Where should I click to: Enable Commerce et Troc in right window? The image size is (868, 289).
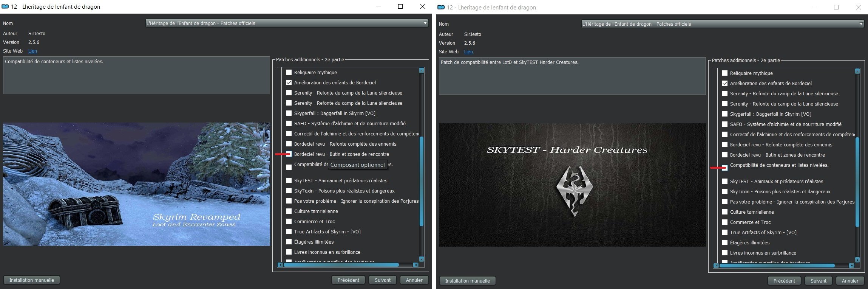pyautogui.click(x=725, y=222)
